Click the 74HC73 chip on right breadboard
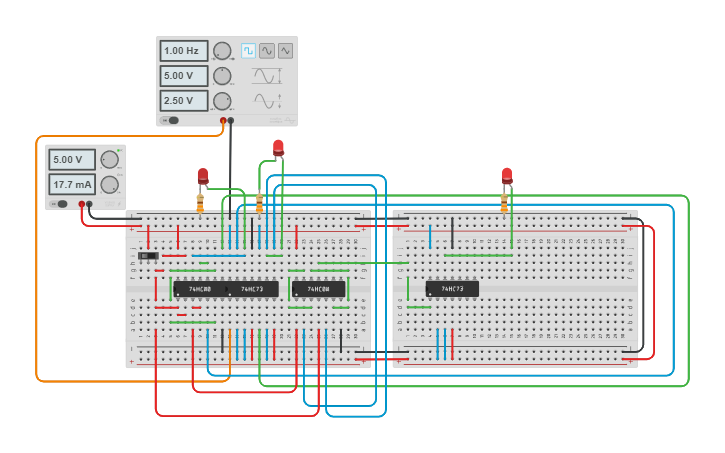 452,289
